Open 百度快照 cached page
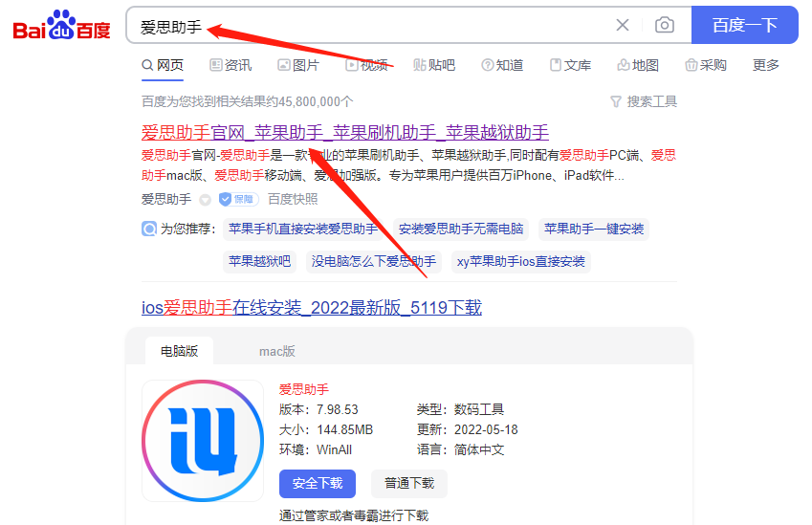 point(293,199)
